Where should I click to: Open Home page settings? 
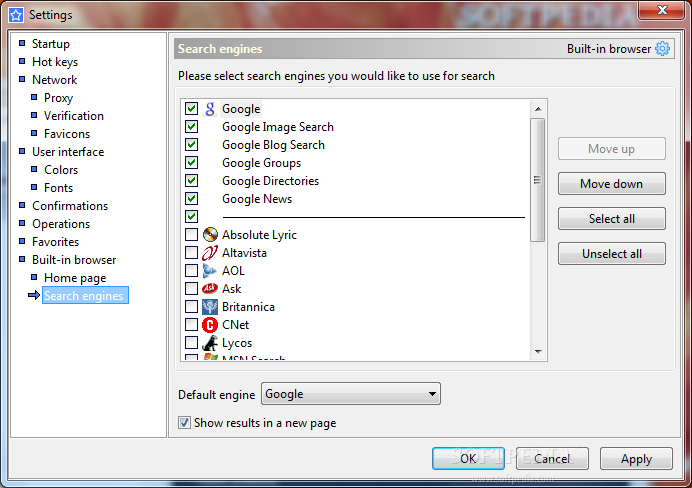click(75, 278)
